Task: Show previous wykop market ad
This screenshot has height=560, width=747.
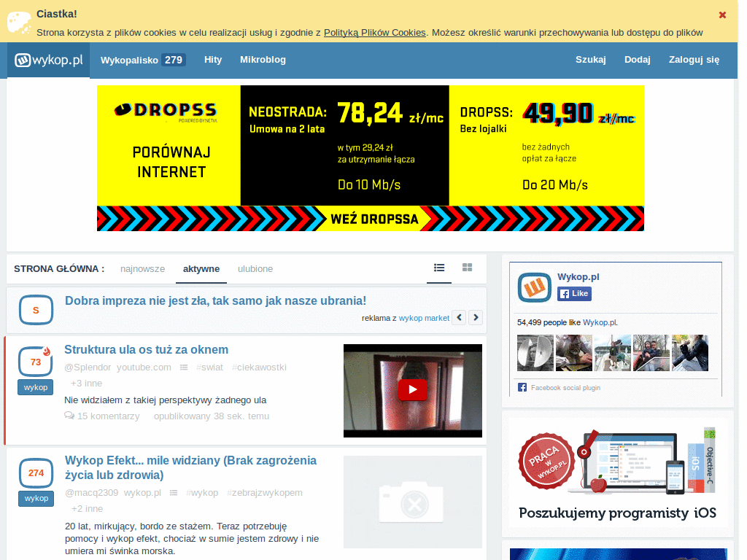Action: 460,318
